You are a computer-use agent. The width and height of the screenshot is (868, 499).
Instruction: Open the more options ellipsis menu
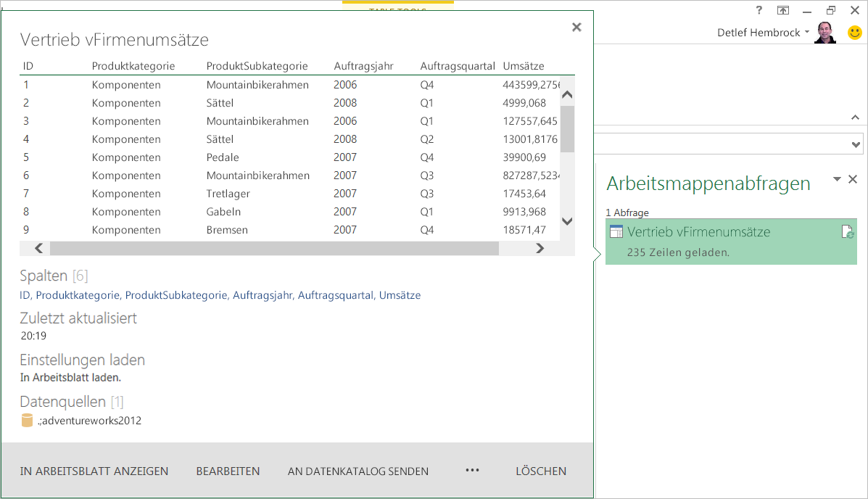click(x=473, y=471)
